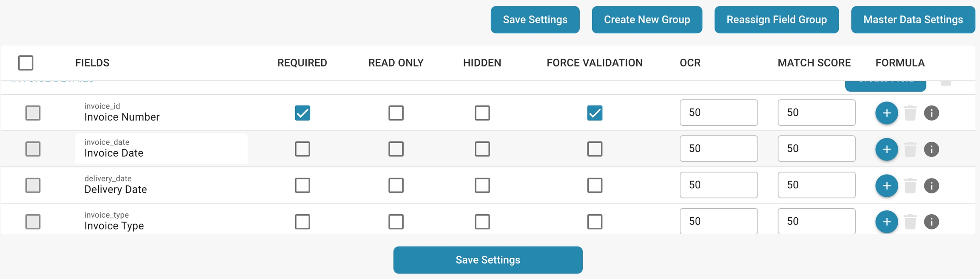Open info icon for Invoice Date
Image resolution: width=980 pixels, height=279 pixels.
pos(931,149)
